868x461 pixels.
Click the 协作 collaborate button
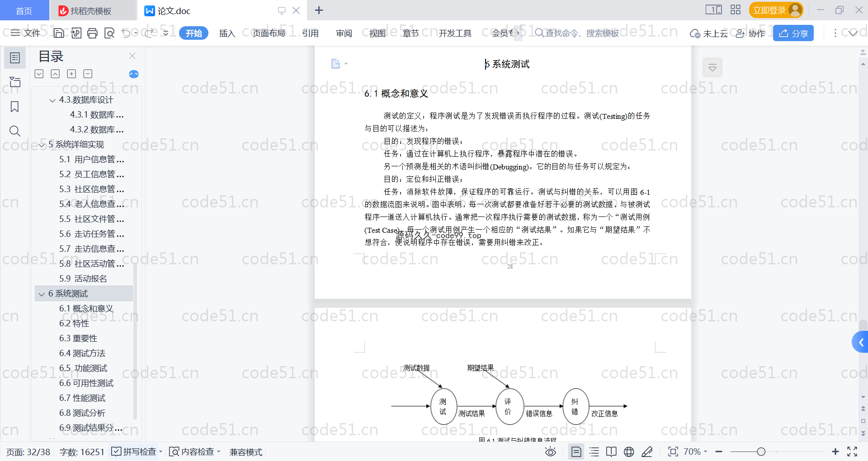[750, 33]
